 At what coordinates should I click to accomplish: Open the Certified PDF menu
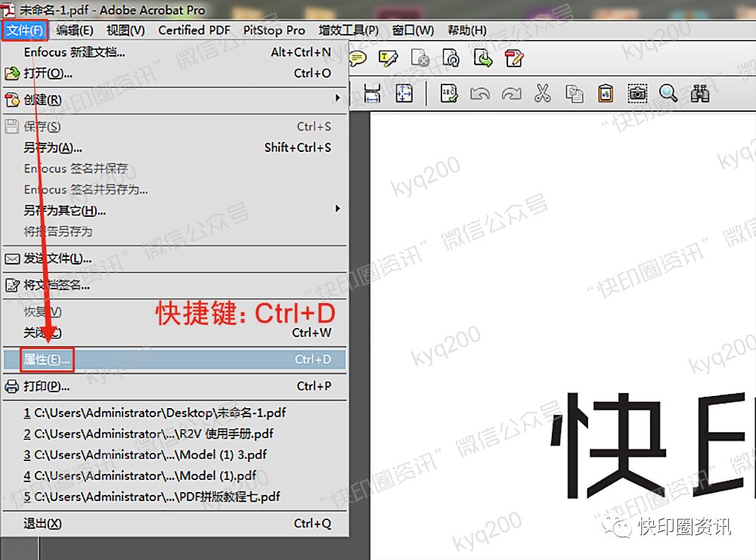(x=194, y=30)
